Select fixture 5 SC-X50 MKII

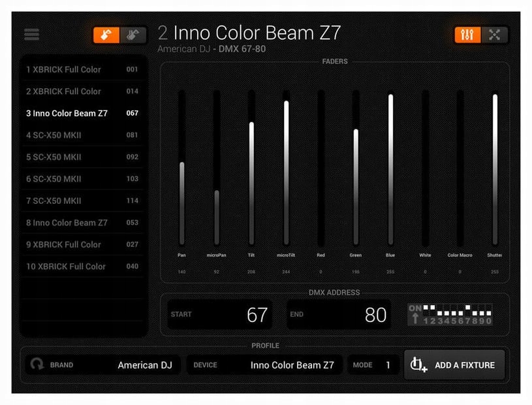82,157
